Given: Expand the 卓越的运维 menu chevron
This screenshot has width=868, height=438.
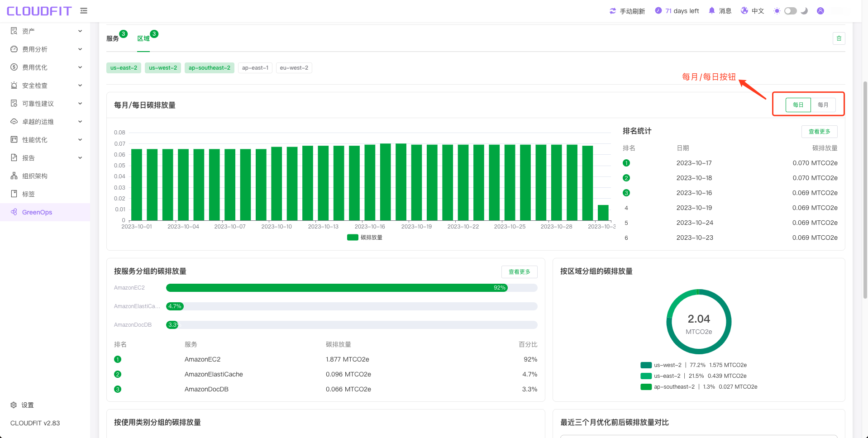Looking at the screenshot, I should (80, 121).
